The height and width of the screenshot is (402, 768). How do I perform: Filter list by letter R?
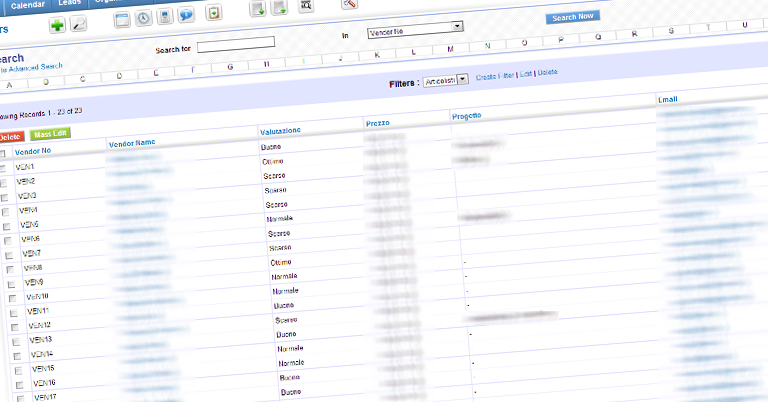pyautogui.click(x=634, y=34)
